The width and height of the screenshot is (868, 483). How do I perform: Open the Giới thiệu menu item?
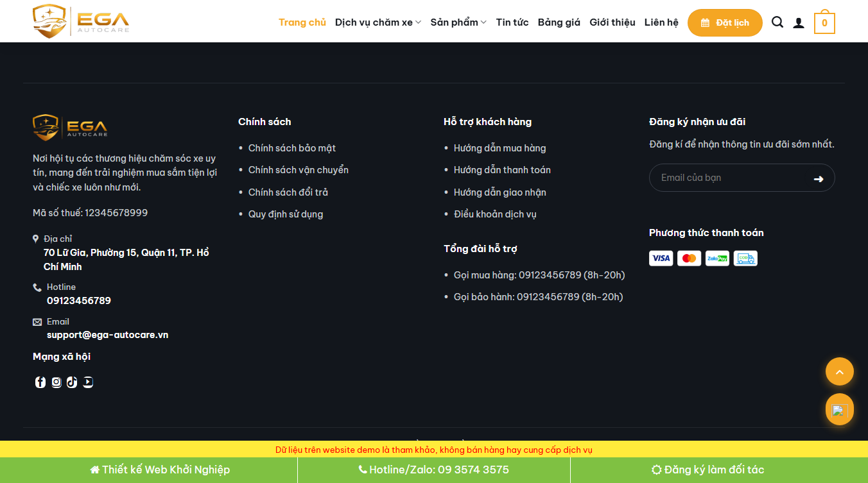coord(612,22)
